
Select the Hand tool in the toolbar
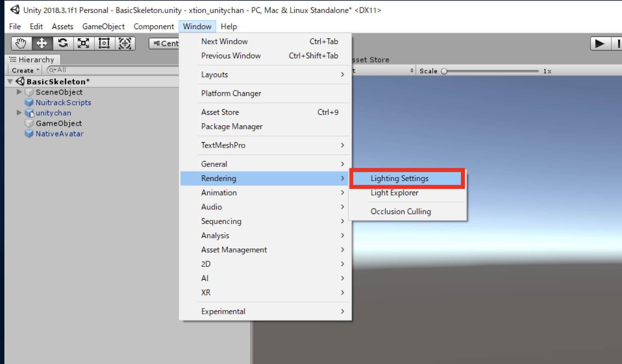click(21, 43)
